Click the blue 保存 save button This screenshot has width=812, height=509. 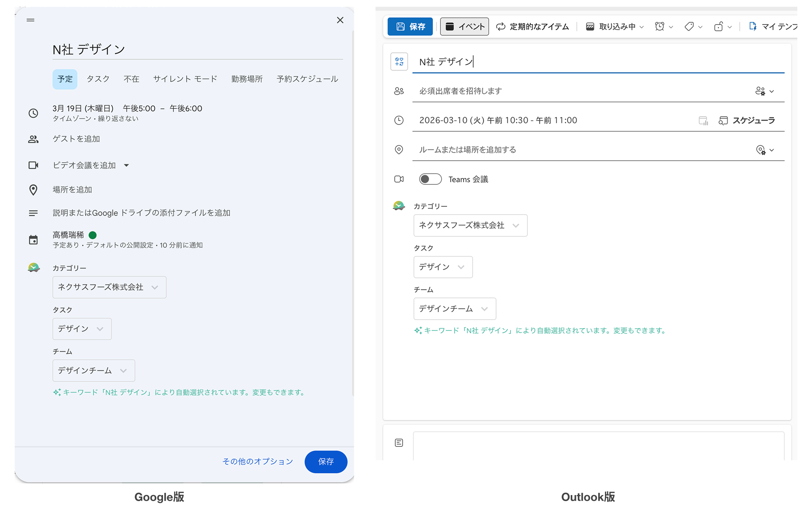pyautogui.click(x=326, y=462)
